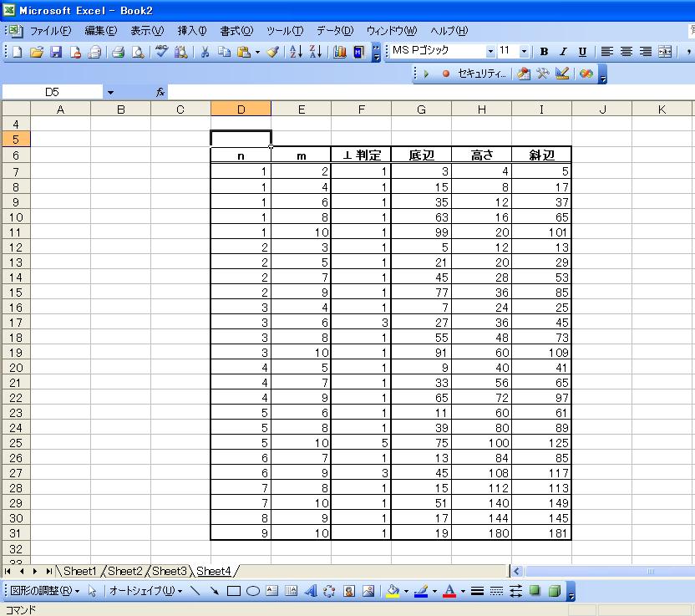The width and height of the screenshot is (695, 616).
Task: Expand the MS Pゴシック font dropdown
Action: (x=490, y=52)
